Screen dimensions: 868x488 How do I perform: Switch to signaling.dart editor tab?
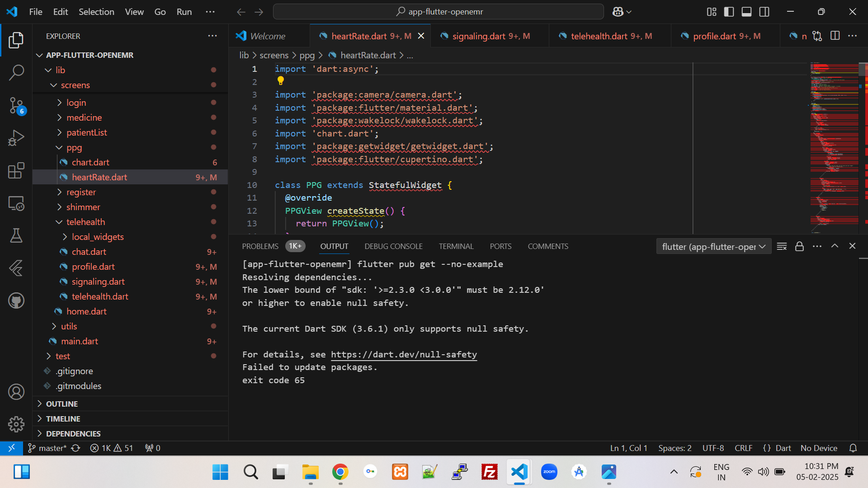tap(490, 36)
